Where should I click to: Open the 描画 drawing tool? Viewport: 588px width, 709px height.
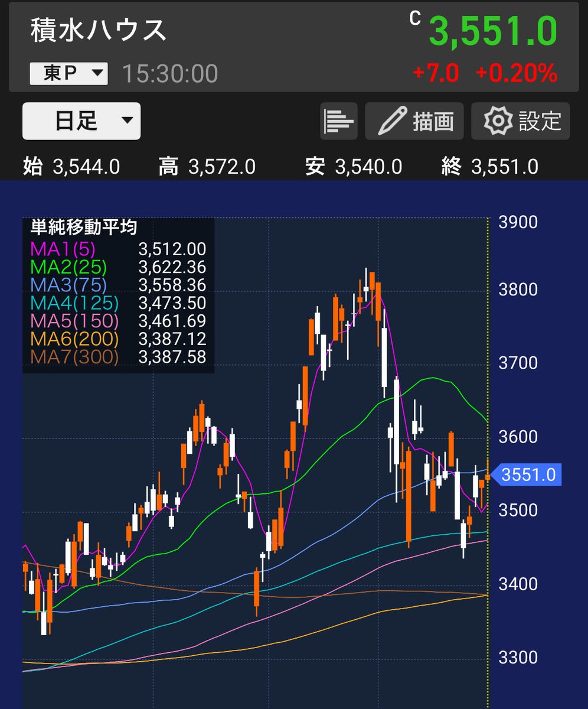tap(414, 121)
